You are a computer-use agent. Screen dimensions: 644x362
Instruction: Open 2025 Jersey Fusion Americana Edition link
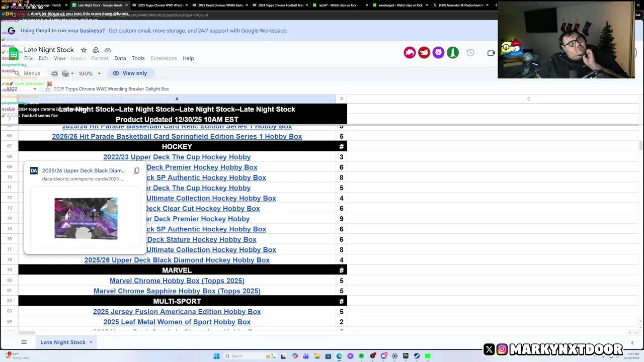[177, 312]
